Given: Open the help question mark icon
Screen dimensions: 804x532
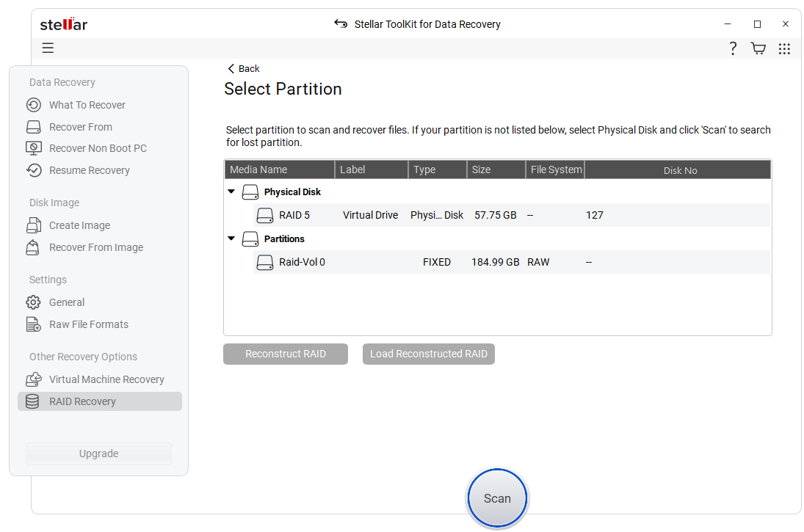Looking at the screenshot, I should pyautogui.click(x=734, y=48).
